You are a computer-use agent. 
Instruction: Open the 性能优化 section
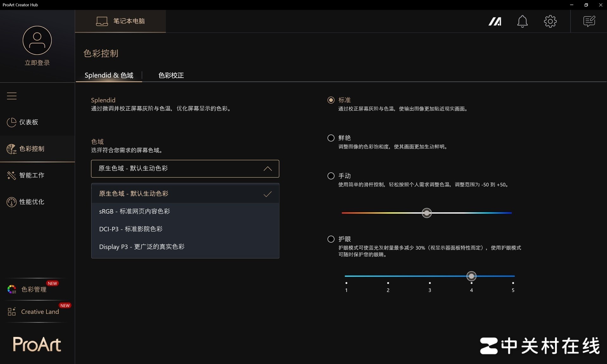(37, 202)
